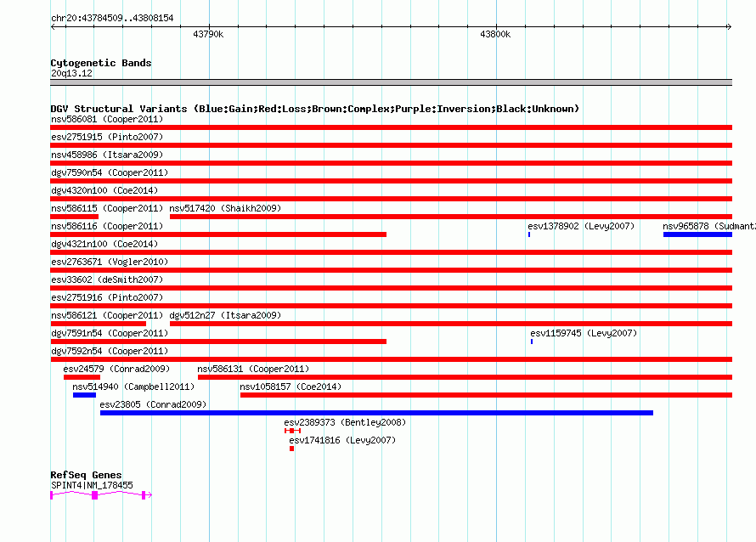Viewport: 756px width, 542px height.
Task: Click the Cytogenetic Bands track title
Action: (101, 63)
